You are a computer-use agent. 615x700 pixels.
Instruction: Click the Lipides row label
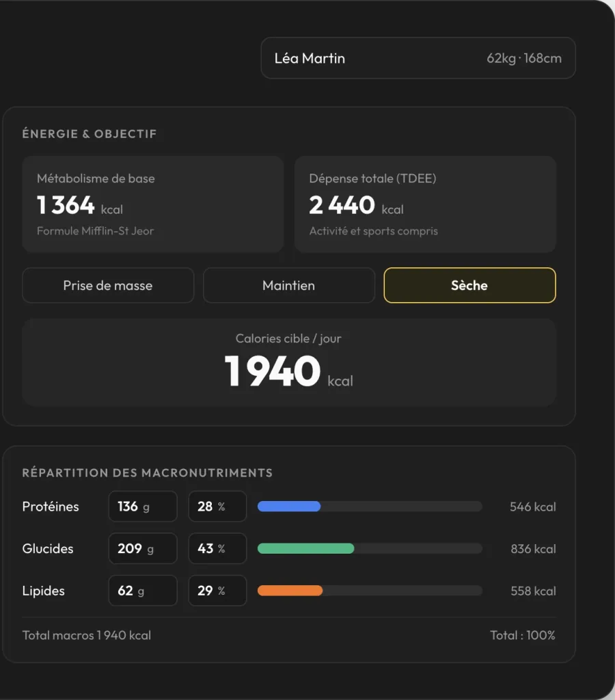[43, 591]
